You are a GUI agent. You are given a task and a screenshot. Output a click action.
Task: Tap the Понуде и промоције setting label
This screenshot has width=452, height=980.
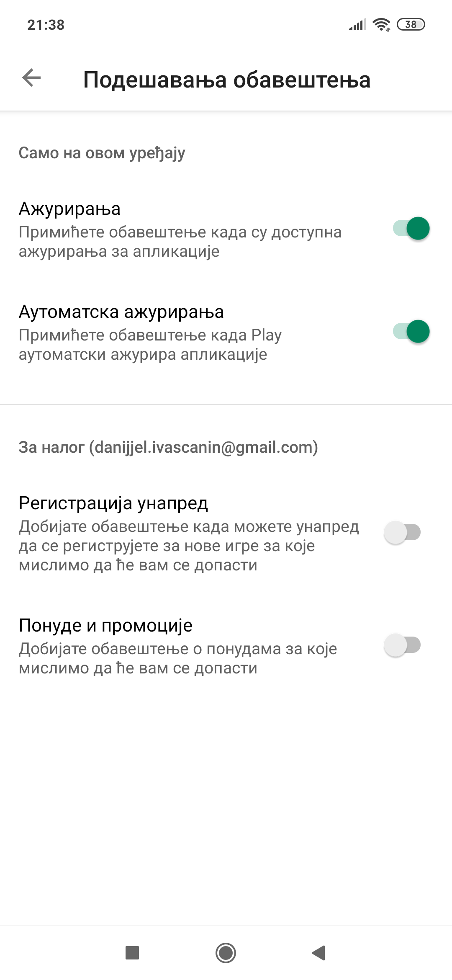pyautogui.click(x=106, y=625)
